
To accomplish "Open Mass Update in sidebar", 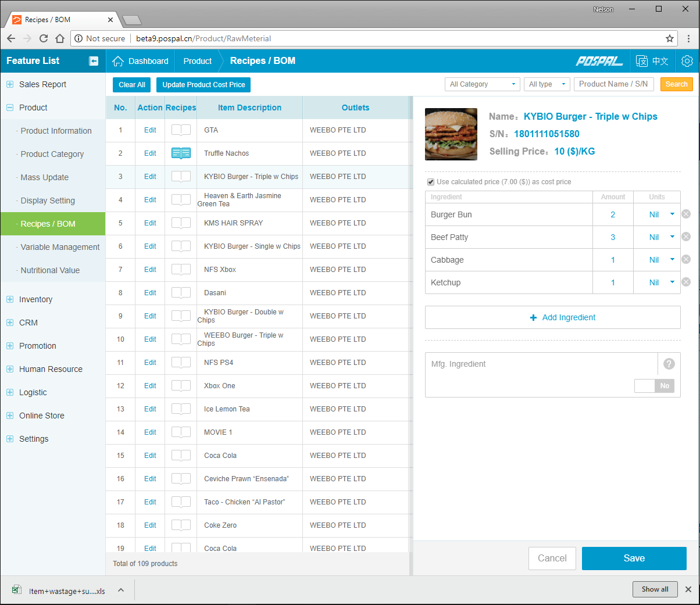I will tap(44, 177).
